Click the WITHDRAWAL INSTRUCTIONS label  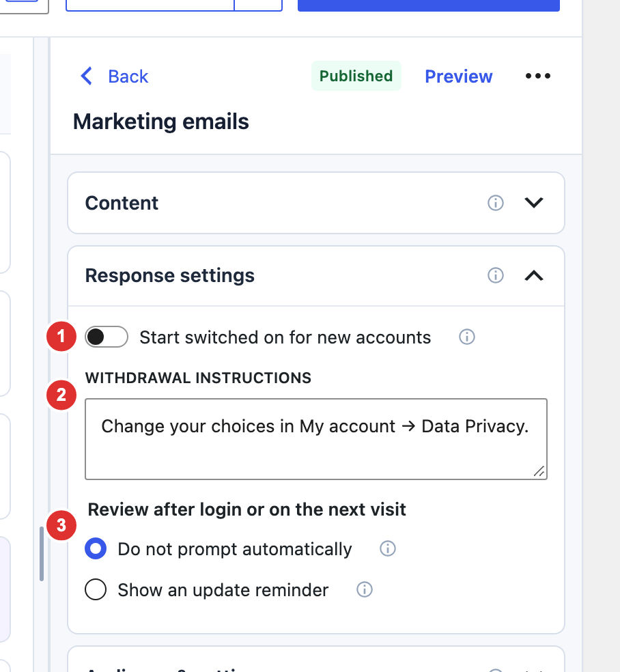point(198,378)
